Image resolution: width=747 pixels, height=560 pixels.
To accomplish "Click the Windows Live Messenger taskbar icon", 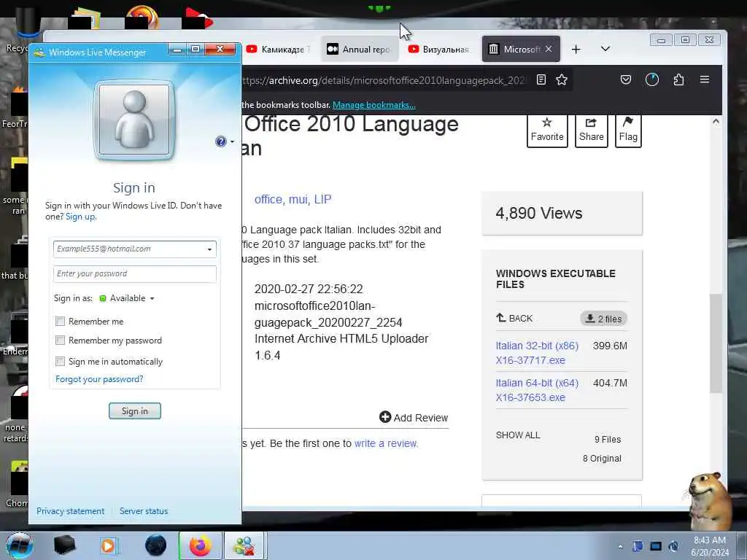I will coord(244,545).
